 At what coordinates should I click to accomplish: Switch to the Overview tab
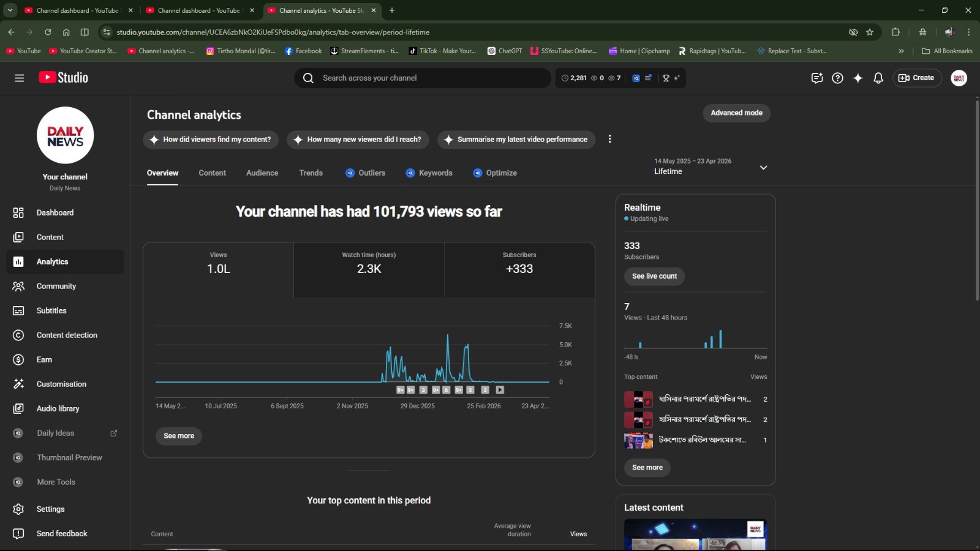(x=162, y=173)
